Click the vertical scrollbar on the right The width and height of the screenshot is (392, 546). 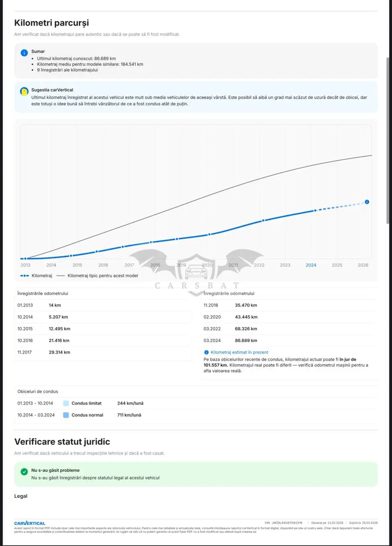click(x=388, y=141)
